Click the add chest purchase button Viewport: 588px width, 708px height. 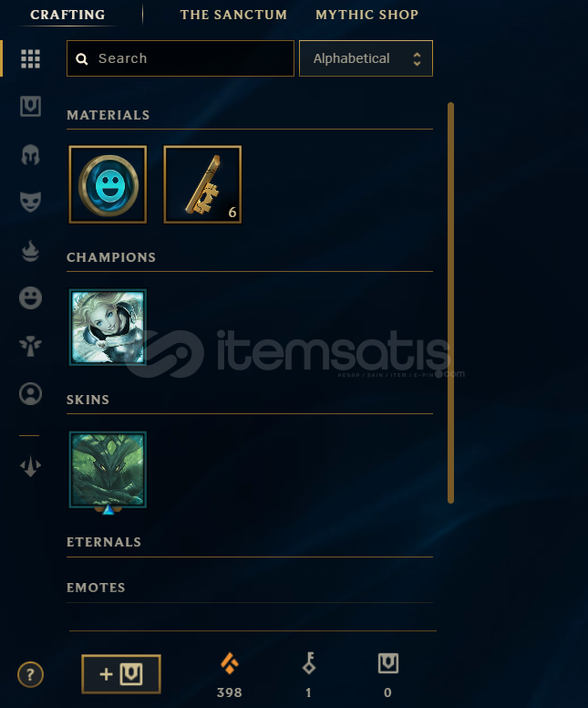click(121, 674)
